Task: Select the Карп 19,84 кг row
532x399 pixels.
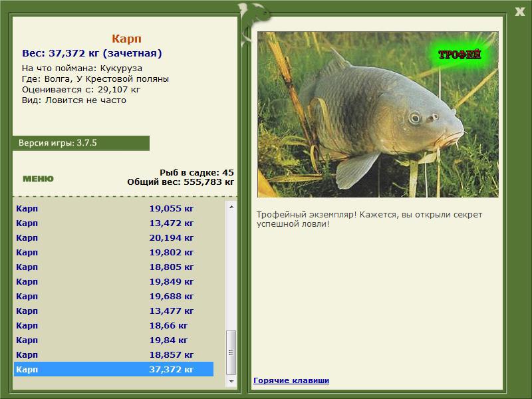Action: tap(114, 340)
